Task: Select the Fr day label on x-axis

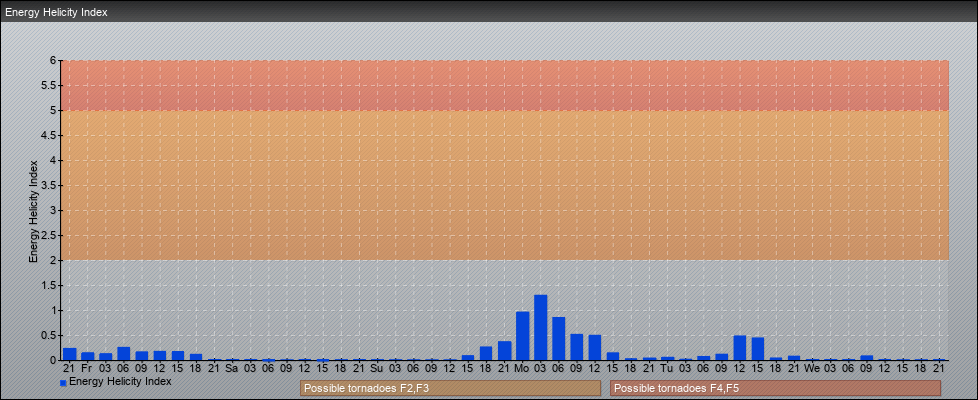Action: [x=87, y=369]
